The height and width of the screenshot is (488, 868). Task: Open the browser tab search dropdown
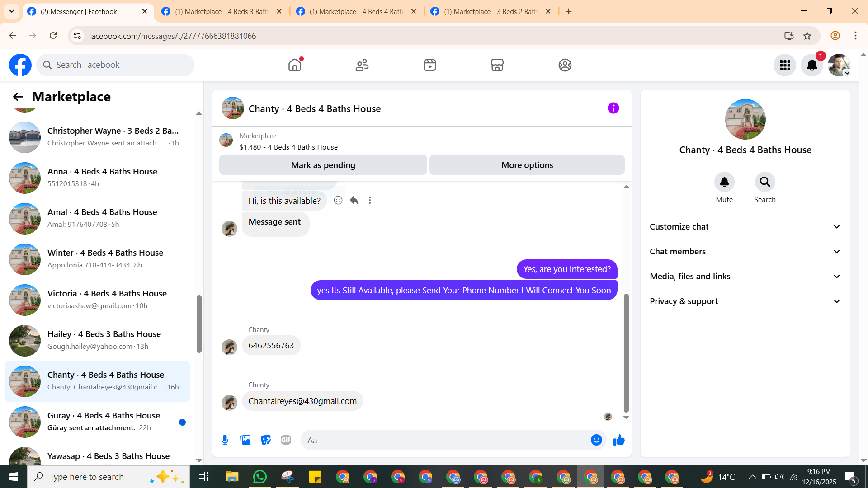(11, 11)
